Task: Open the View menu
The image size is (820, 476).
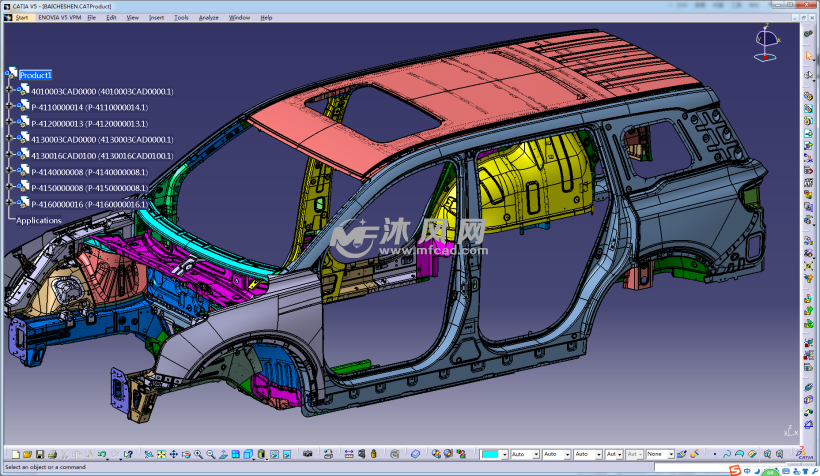Action: [132, 17]
